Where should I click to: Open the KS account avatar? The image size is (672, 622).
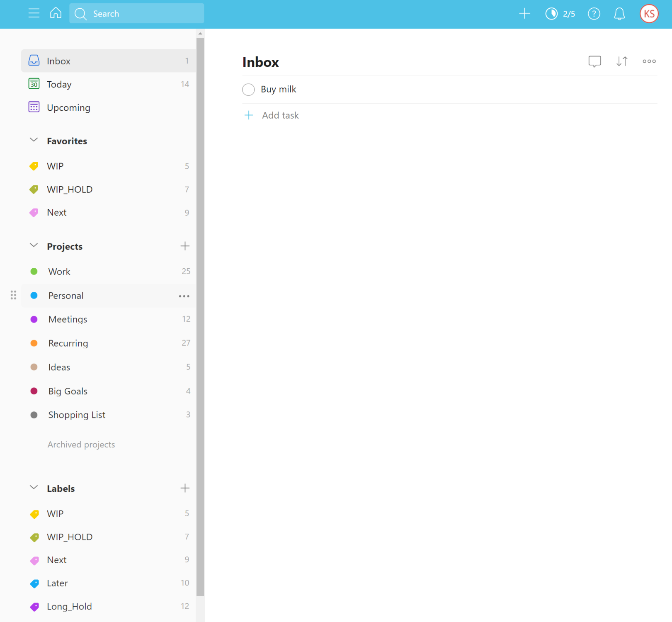(649, 14)
